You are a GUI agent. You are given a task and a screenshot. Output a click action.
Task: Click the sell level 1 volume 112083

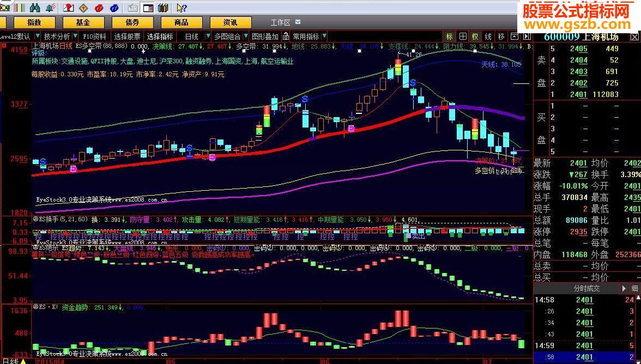606,94
